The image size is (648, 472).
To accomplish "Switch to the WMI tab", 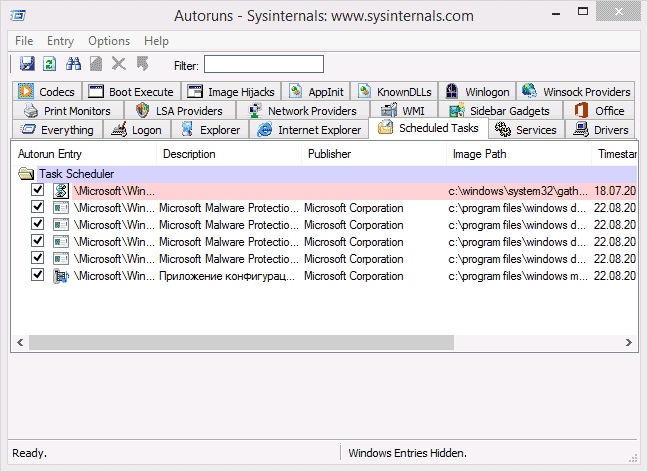I will (403, 111).
